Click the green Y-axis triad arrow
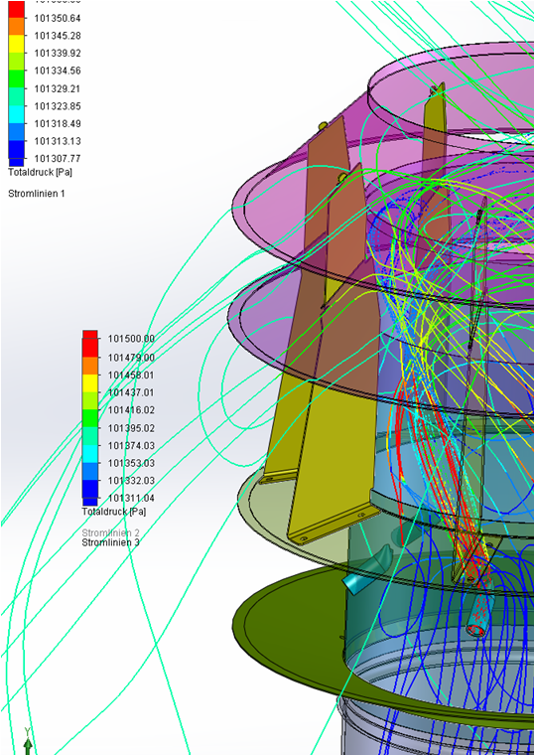535x756 pixels. pos(28,744)
